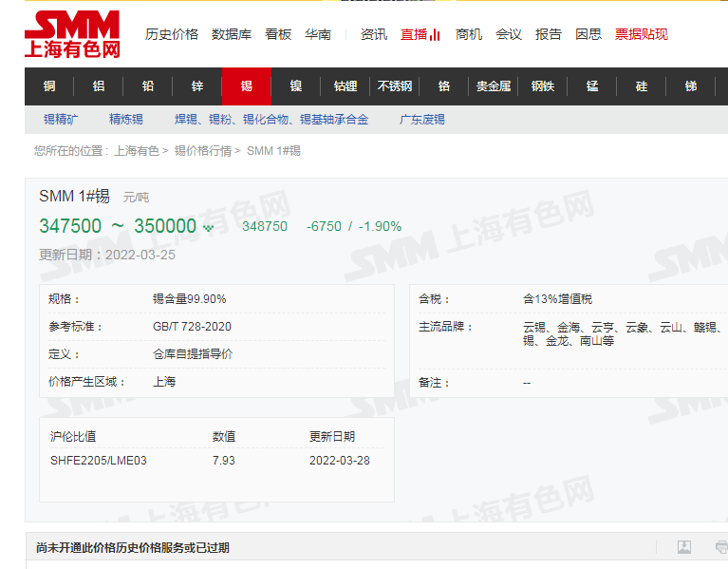728x569 pixels.
Task: Open 焊锡、锡粉、锡化合物、锡基轴承合金 subcategory
Action: (x=271, y=120)
